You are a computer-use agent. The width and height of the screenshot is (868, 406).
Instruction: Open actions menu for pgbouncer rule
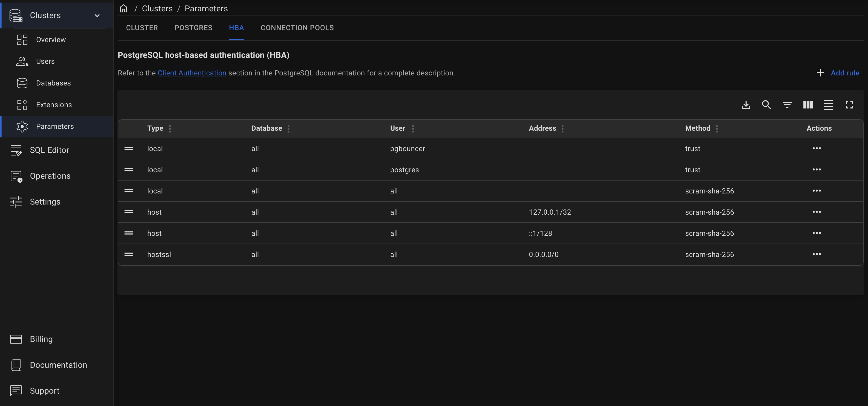(817, 149)
